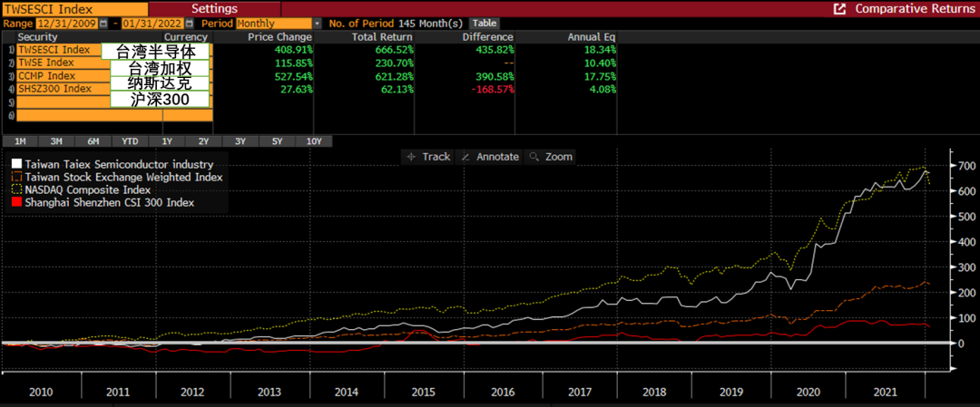The width and height of the screenshot is (980, 407).
Task: Click the yellow NASDAQ Composite legend swatch
Action: tap(17, 189)
